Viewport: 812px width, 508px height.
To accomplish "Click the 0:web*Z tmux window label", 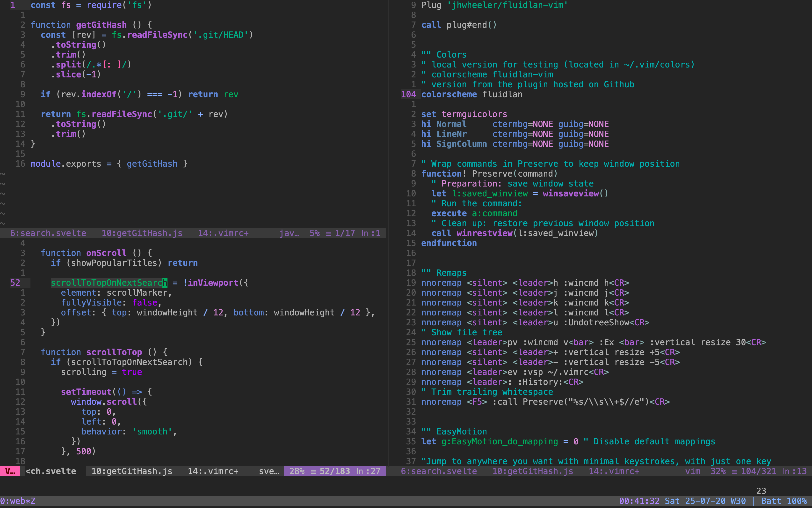I will pyautogui.click(x=18, y=501).
